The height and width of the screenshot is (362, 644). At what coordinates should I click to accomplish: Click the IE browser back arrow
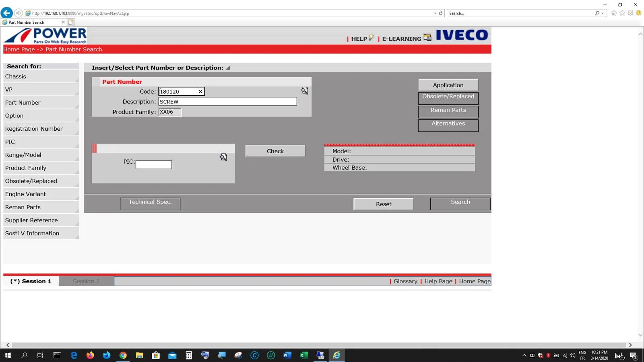[x=7, y=13]
